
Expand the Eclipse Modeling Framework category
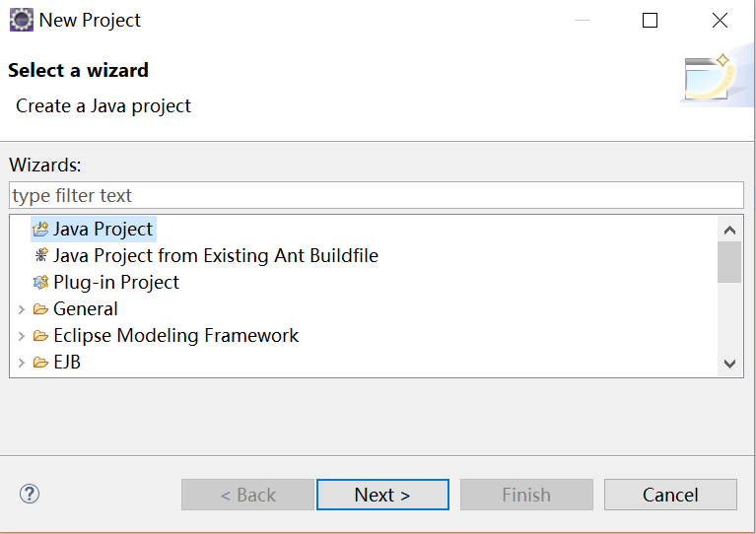(22, 336)
